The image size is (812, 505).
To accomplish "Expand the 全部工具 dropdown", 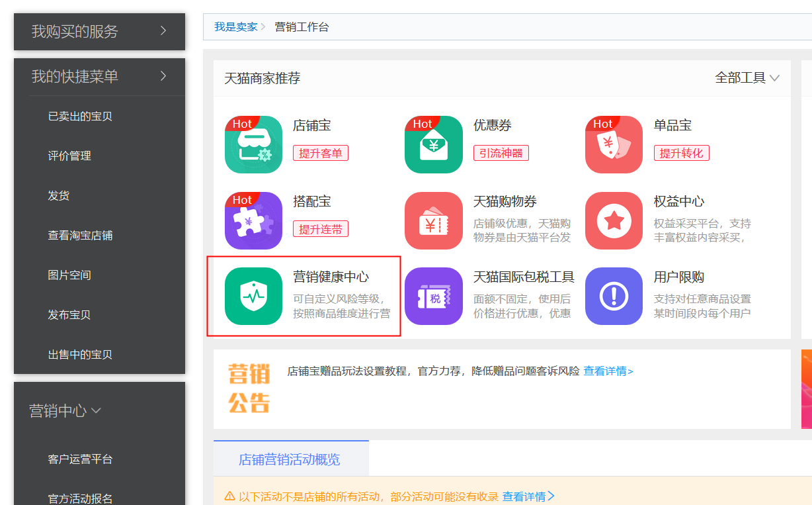I will 747,78.
